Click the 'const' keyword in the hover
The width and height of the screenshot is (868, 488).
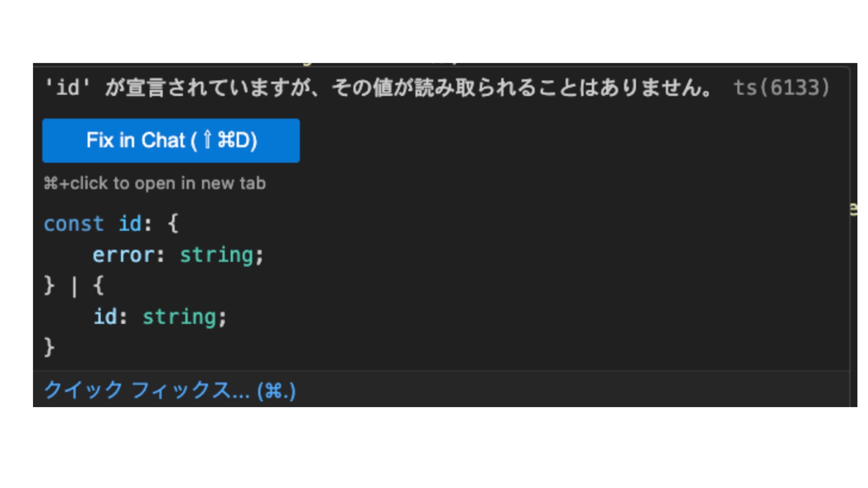[74, 224]
